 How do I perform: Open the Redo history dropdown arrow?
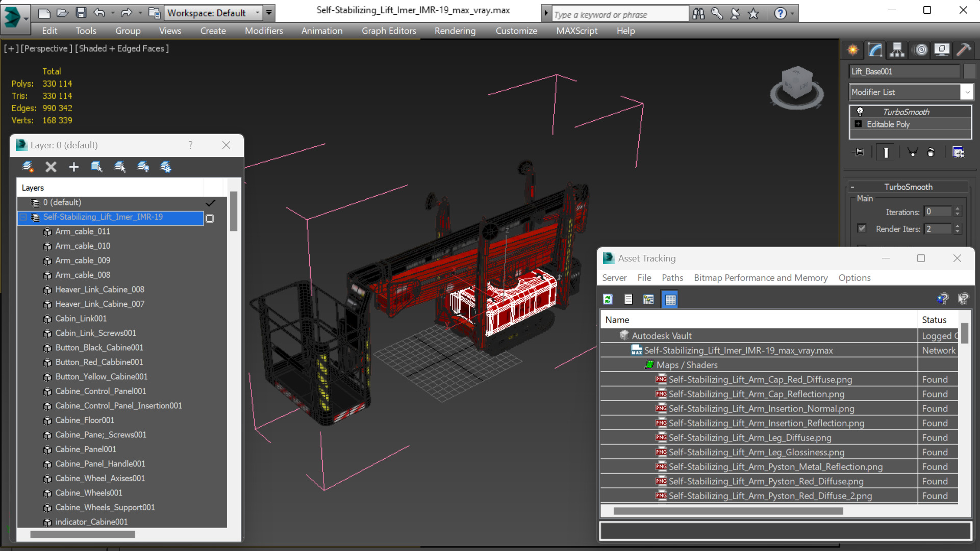coord(140,13)
